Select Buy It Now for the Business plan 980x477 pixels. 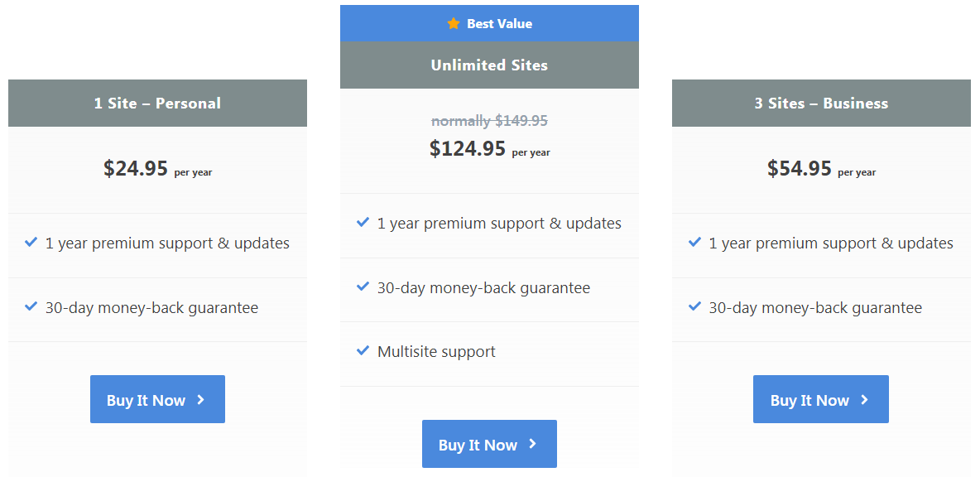pos(820,399)
